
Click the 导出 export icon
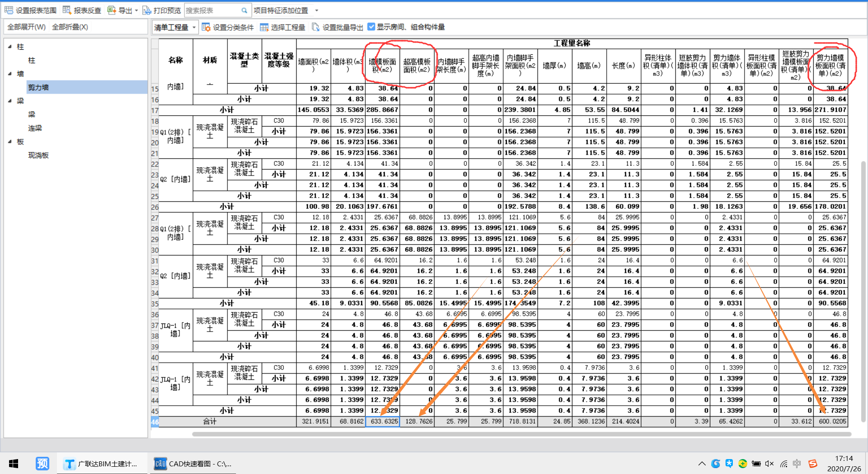(x=112, y=10)
